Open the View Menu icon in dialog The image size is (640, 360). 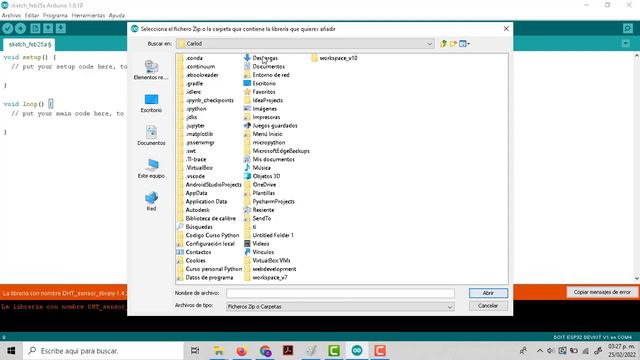pyautogui.click(x=464, y=43)
